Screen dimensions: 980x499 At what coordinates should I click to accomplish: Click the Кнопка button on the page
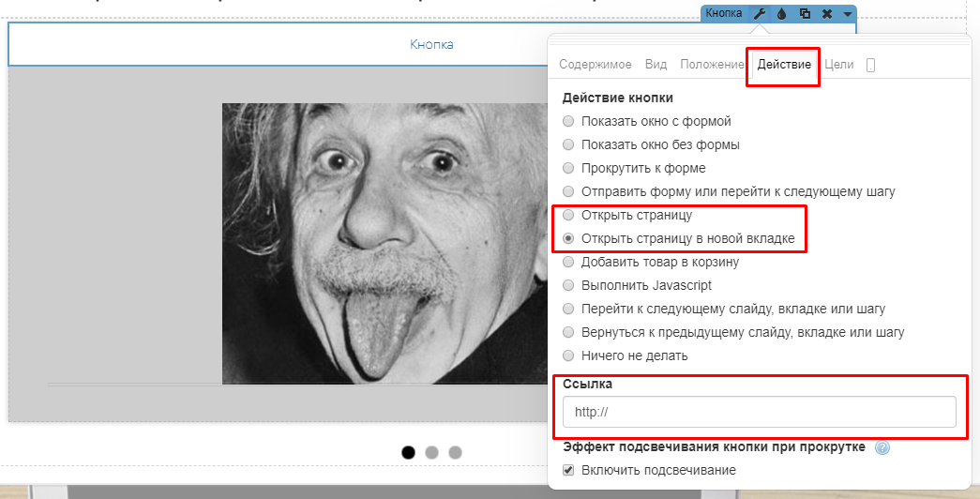click(x=431, y=44)
